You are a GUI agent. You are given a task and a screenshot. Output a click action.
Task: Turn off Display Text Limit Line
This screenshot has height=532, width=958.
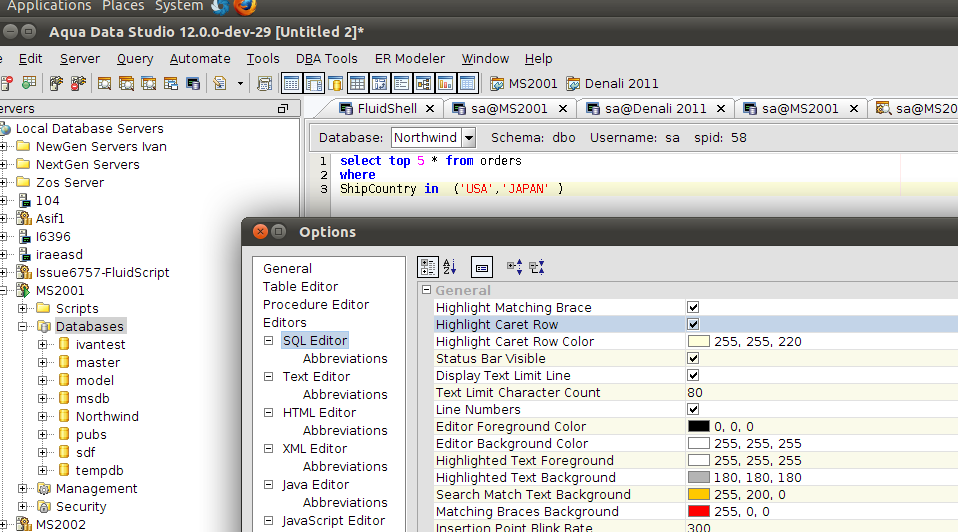(693, 376)
